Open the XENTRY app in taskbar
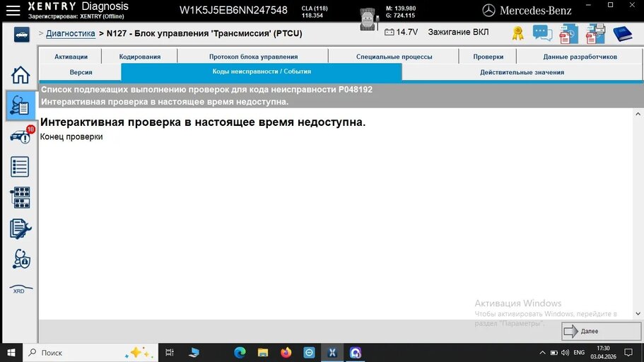 (x=332, y=353)
